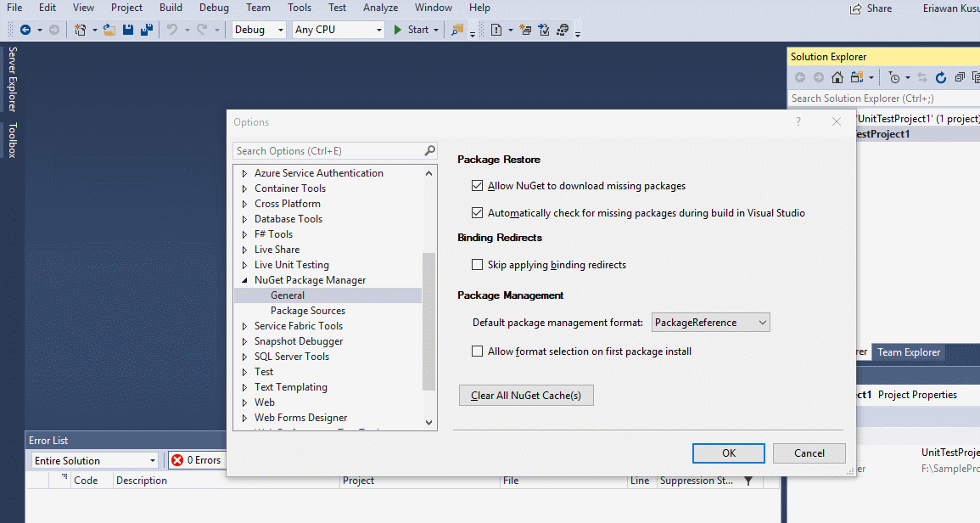
Task: Enable Skip applying binding redirects
Action: point(478,264)
